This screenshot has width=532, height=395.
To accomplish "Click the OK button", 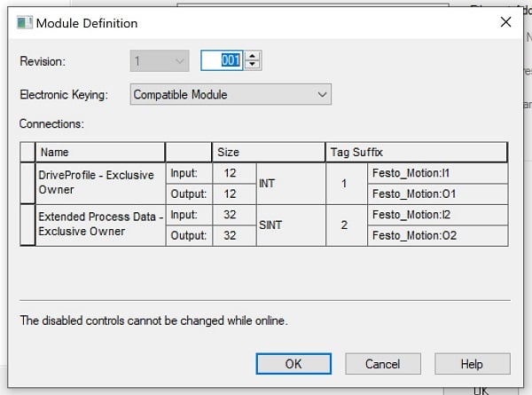I will (x=293, y=364).
